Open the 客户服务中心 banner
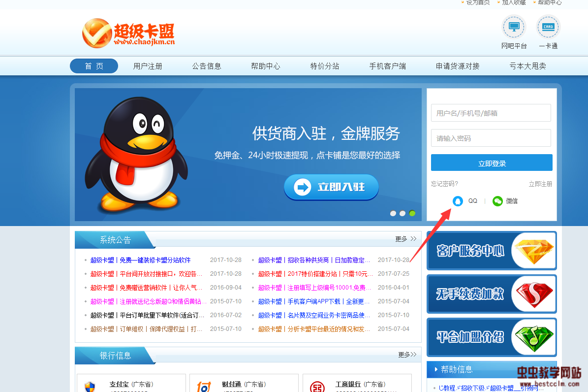Viewport: 588px width, 392px height. click(x=492, y=251)
